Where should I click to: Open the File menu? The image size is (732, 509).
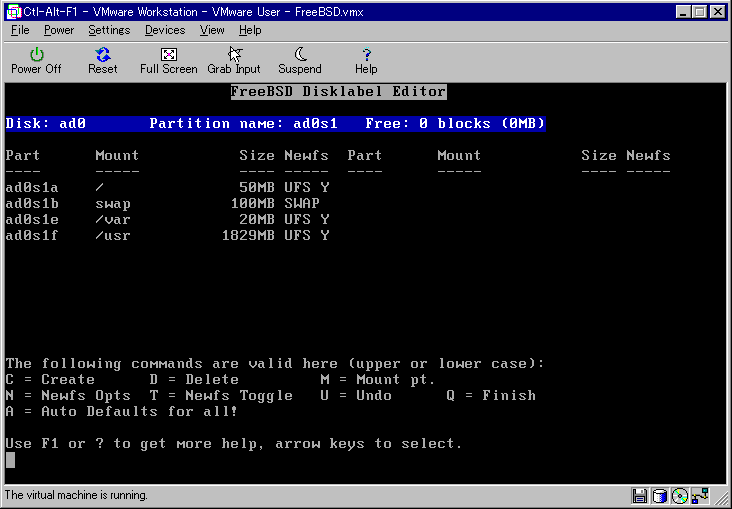(x=20, y=30)
